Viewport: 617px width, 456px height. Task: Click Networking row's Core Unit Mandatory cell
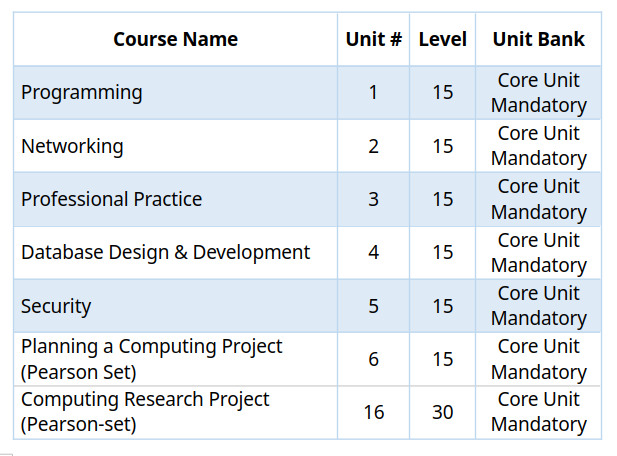[538, 146]
